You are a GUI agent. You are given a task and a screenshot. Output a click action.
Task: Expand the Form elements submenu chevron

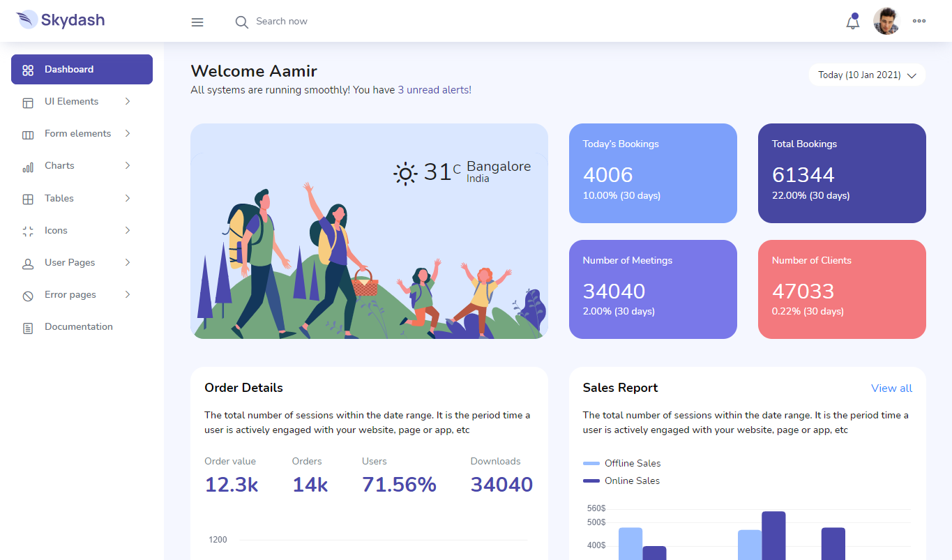tap(128, 133)
